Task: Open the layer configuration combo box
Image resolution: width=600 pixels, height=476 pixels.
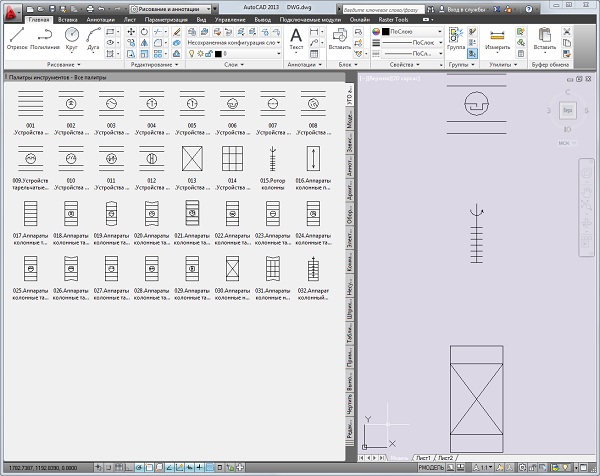Action: 229,42
